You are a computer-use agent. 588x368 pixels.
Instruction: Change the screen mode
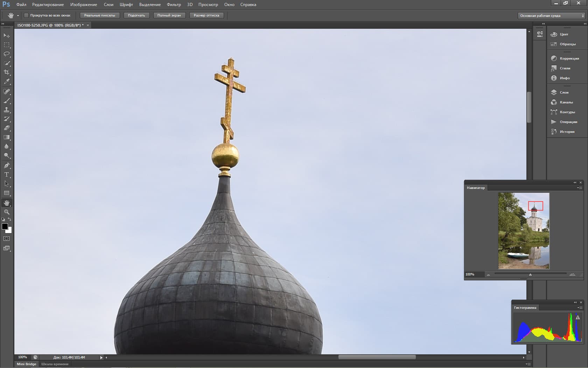(x=7, y=248)
